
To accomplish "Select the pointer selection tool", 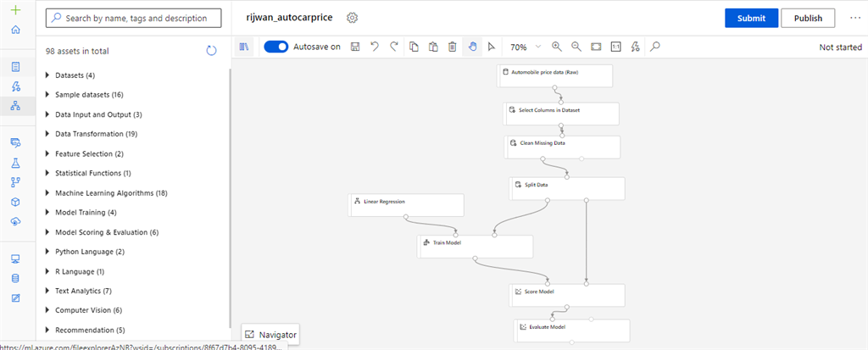I will point(491,47).
